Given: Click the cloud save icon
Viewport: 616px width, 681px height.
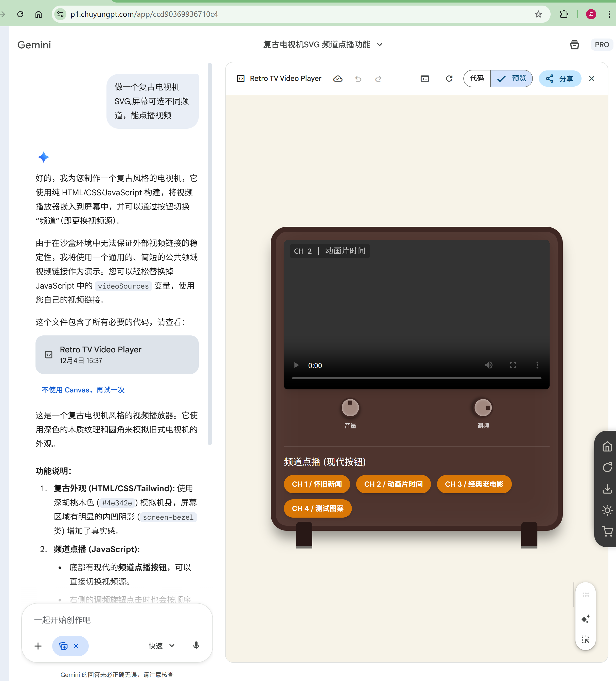Looking at the screenshot, I should [338, 79].
